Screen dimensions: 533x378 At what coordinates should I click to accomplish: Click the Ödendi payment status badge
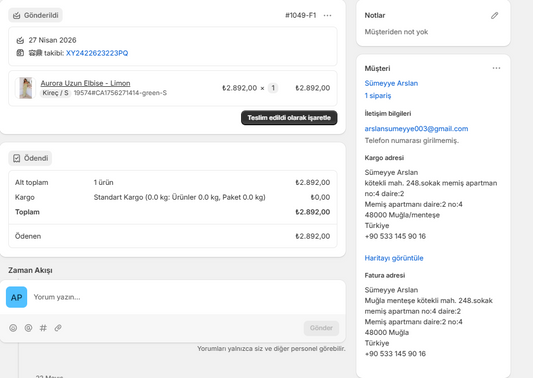coord(30,158)
